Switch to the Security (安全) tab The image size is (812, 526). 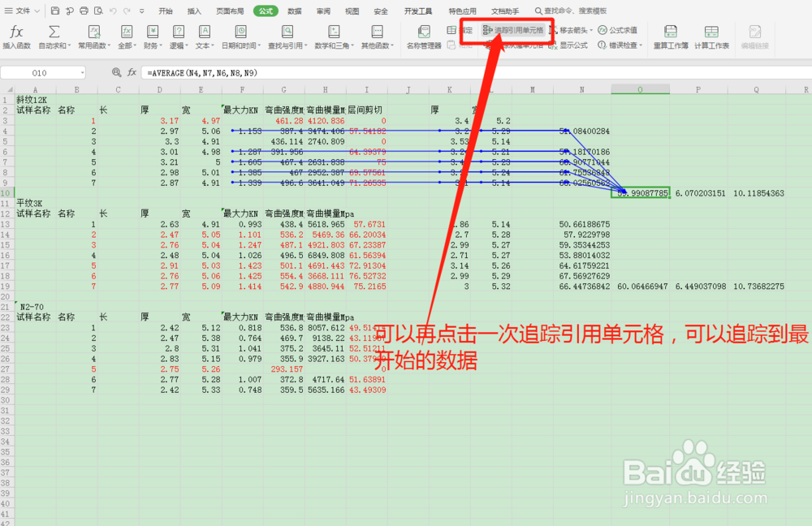click(x=381, y=11)
